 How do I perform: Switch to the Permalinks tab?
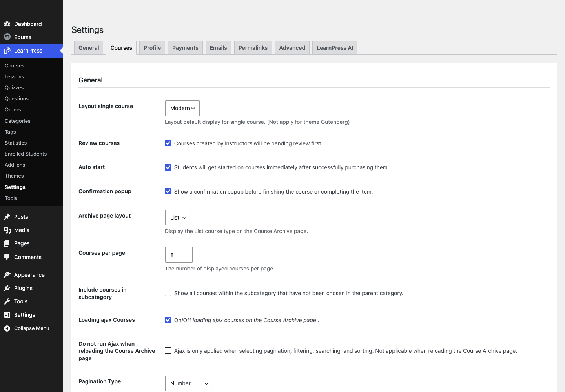tap(253, 48)
